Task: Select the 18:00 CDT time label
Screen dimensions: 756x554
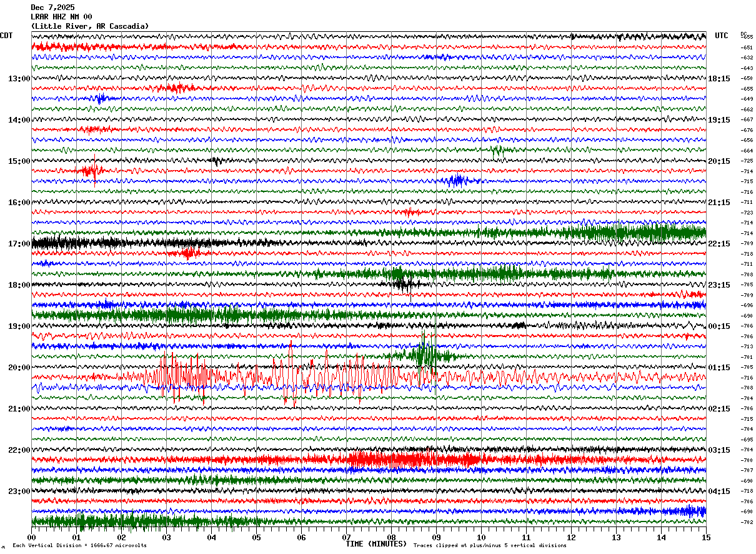Action: (19, 285)
